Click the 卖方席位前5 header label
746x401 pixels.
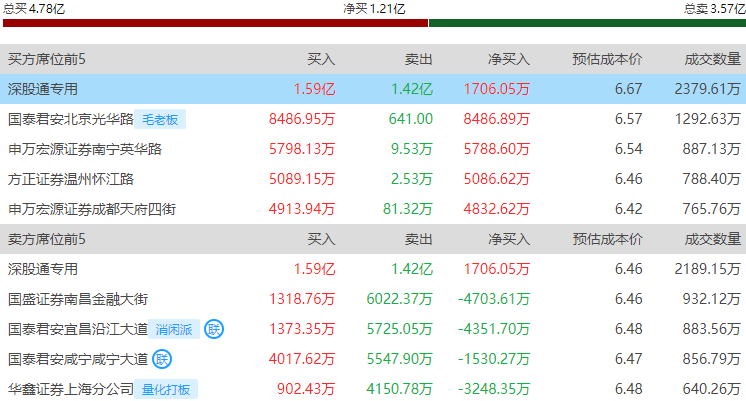click(47, 239)
